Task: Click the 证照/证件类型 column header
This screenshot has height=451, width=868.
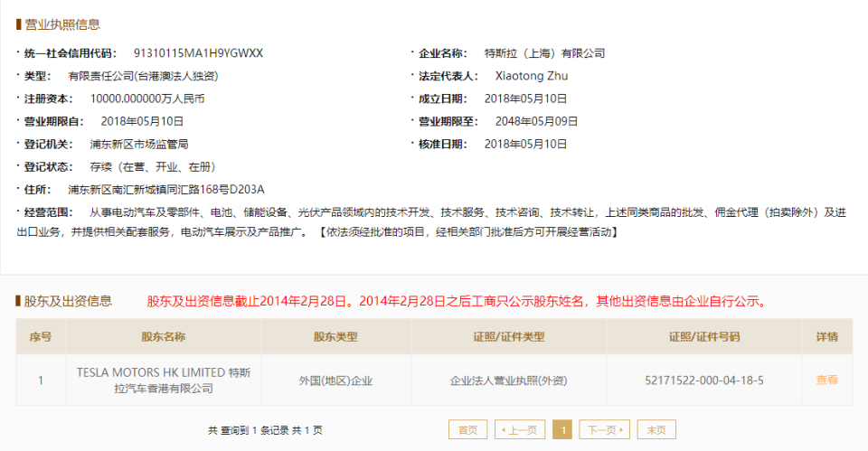Action: [x=509, y=336]
